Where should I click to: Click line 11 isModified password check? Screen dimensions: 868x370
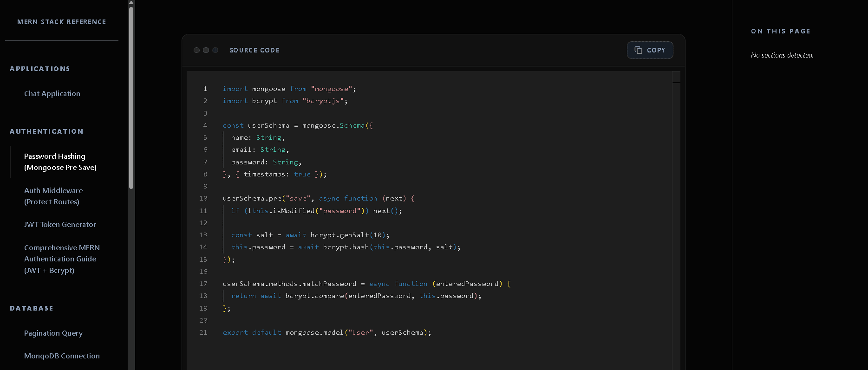[317, 211]
